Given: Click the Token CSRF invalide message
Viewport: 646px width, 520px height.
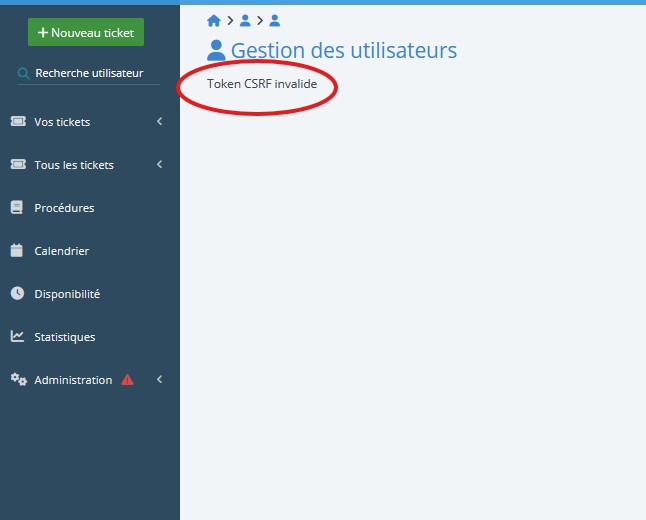Looking at the screenshot, I should pos(262,84).
